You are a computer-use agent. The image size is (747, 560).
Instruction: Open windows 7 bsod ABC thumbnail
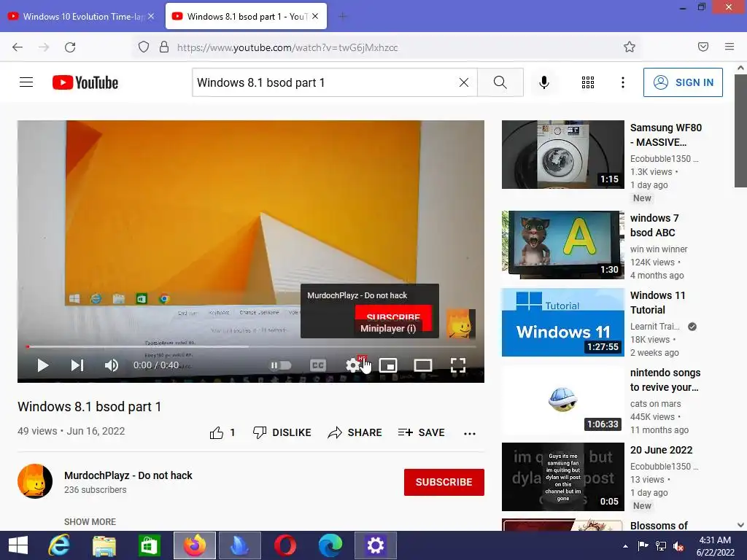tap(562, 245)
